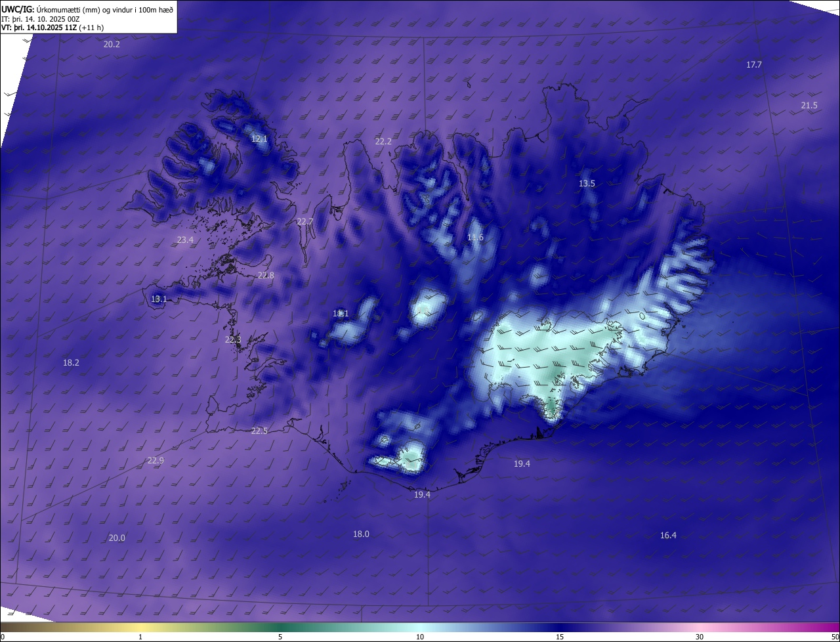This screenshot has height=642, width=840.
Task: Click the 22.8 value label
Action: coord(266,276)
